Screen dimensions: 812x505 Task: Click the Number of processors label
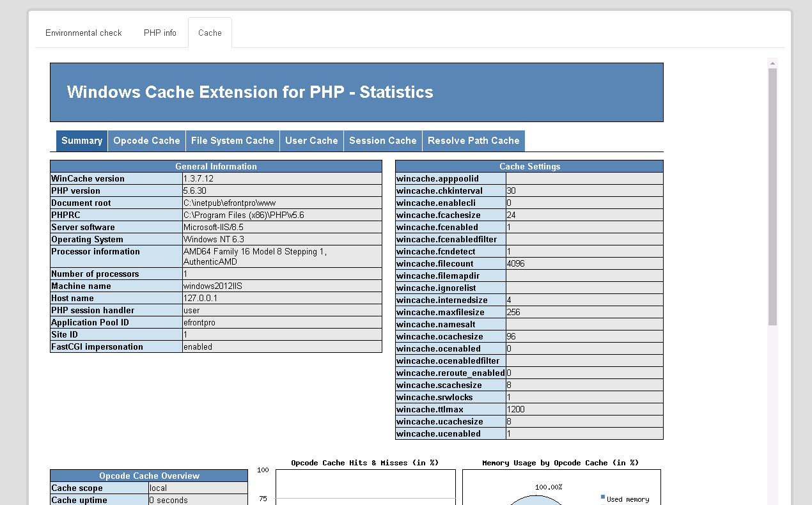click(x=95, y=274)
